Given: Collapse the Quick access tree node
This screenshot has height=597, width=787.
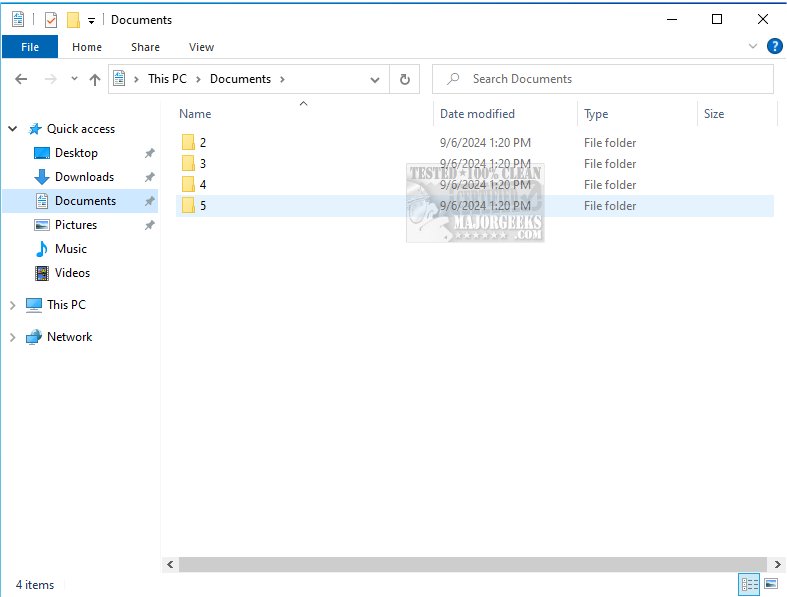Looking at the screenshot, I should coord(13,129).
